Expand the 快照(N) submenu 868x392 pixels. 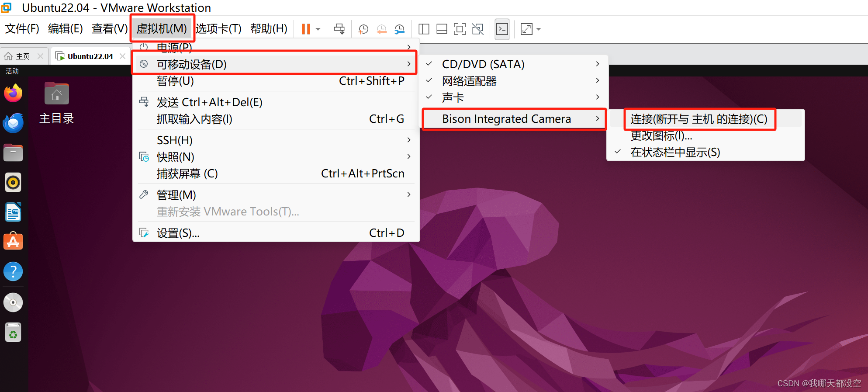pos(275,156)
